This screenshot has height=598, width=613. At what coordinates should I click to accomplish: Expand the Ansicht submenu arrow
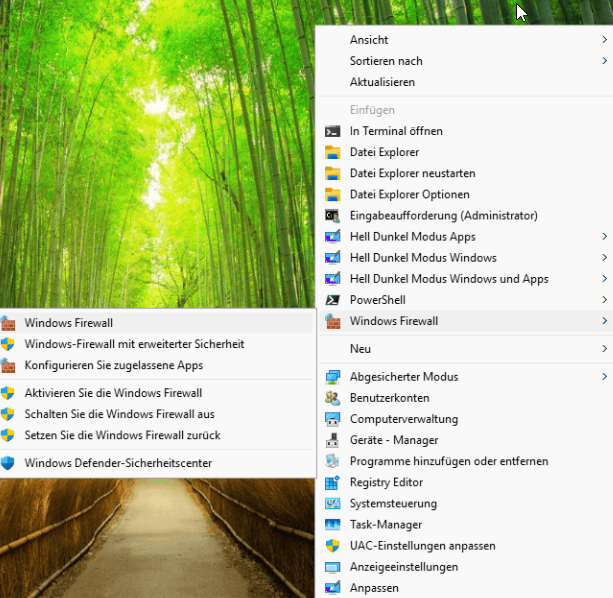click(x=604, y=40)
